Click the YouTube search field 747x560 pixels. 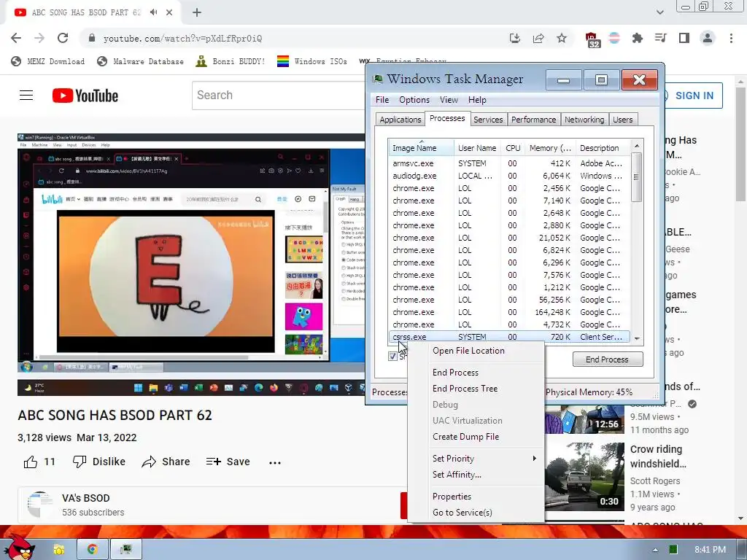click(x=279, y=96)
